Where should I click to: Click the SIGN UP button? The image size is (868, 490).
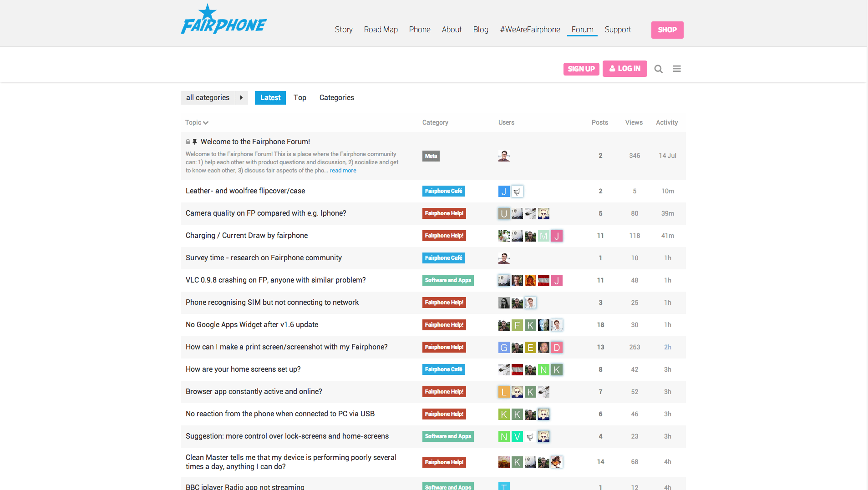pyautogui.click(x=581, y=69)
